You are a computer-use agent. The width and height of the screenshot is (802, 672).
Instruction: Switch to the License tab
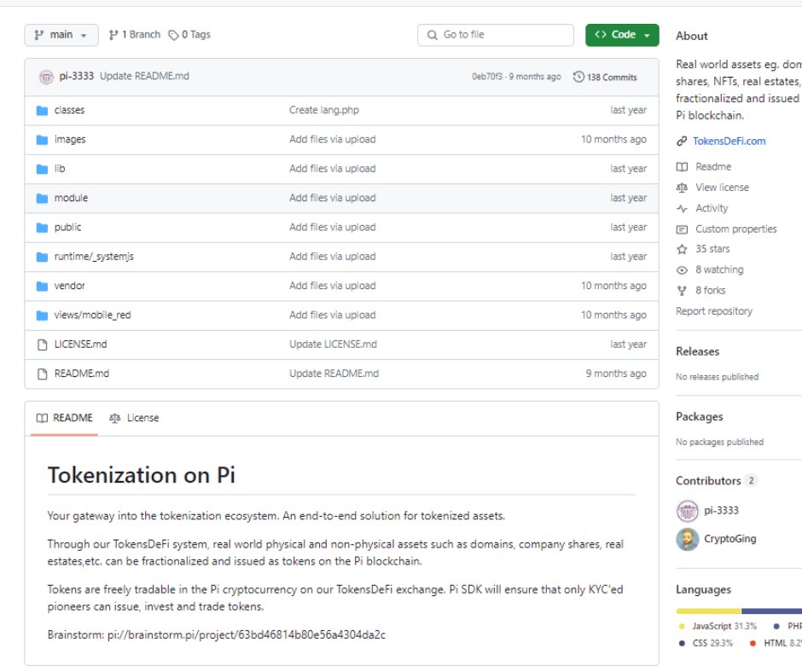(x=134, y=418)
